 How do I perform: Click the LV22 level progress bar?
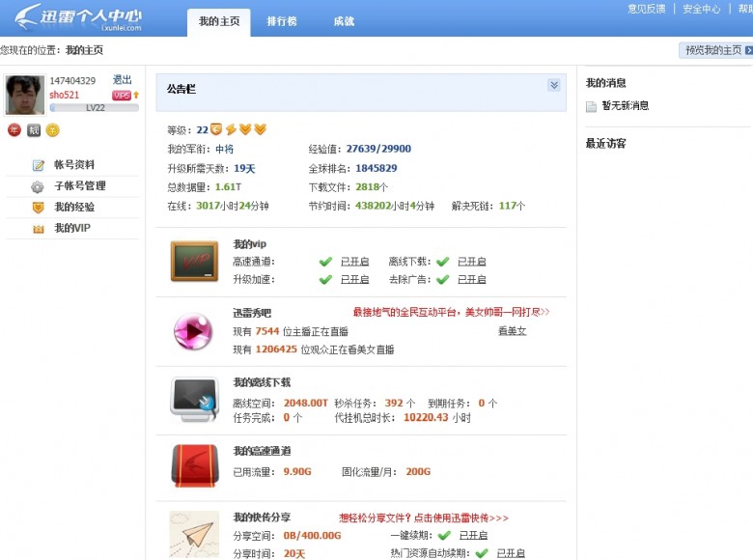pos(95,108)
